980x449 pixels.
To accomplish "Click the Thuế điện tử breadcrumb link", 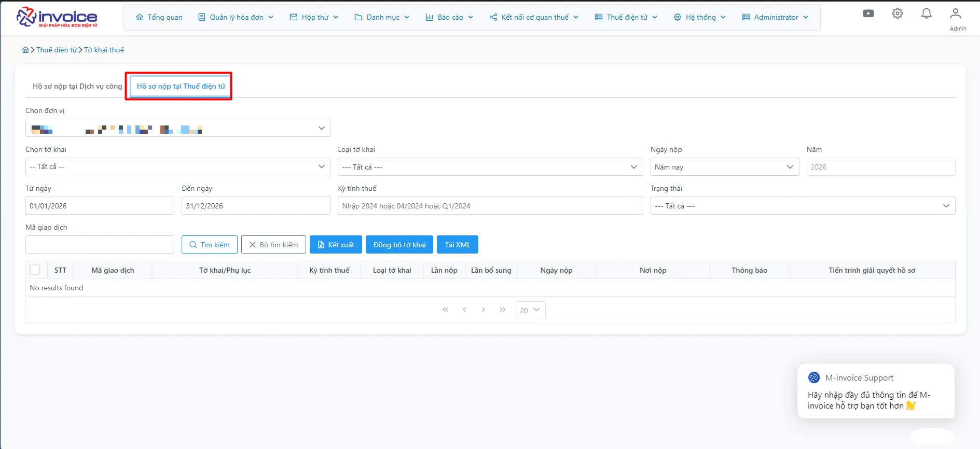I will pyautogui.click(x=57, y=50).
